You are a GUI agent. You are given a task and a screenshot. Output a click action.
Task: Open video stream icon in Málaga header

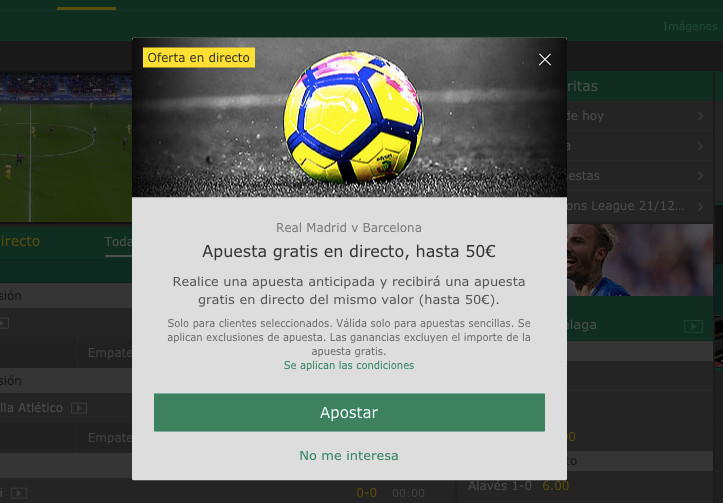(693, 326)
